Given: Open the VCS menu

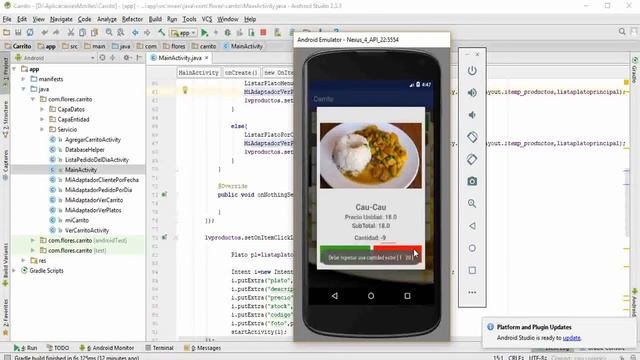Looking at the screenshot, I should tap(207, 19).
